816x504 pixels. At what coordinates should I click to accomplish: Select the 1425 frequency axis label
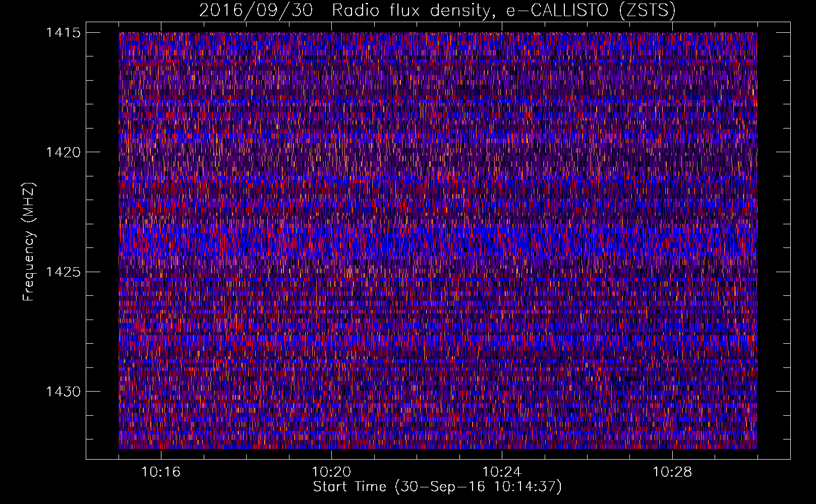[63, 272]
